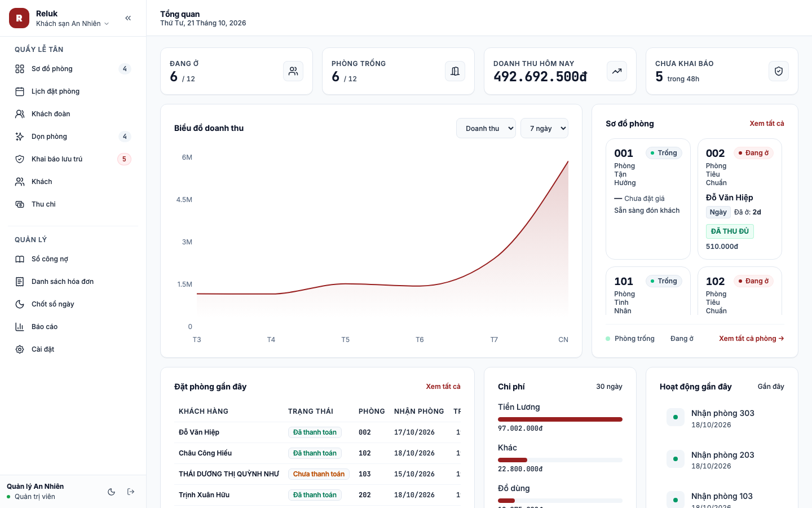Toggle dark mode with the moon icon

(112, 492)
